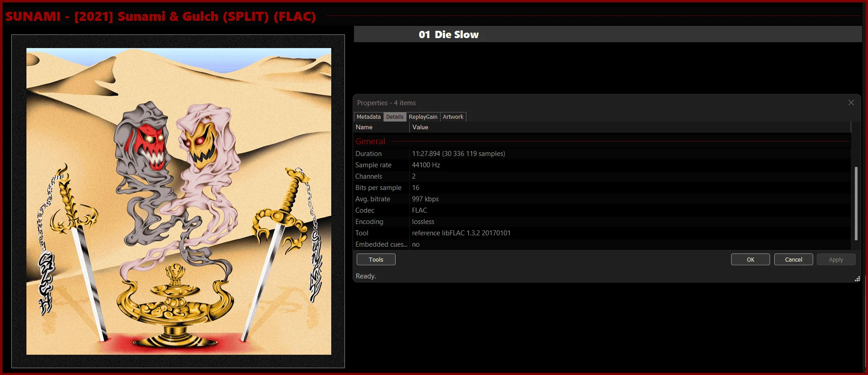
Task: Click the 'lossless' value
Action: pyautogui.click(x=423, y=222)
